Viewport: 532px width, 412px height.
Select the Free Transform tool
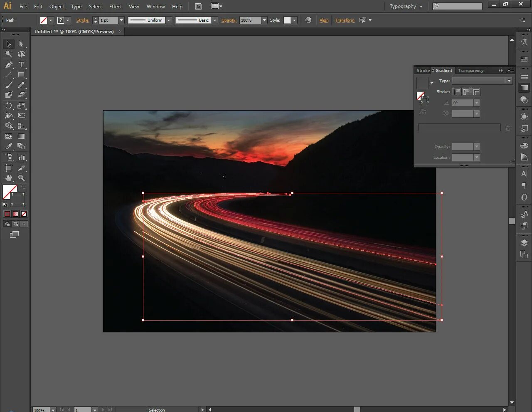click(x=21, y=116)
